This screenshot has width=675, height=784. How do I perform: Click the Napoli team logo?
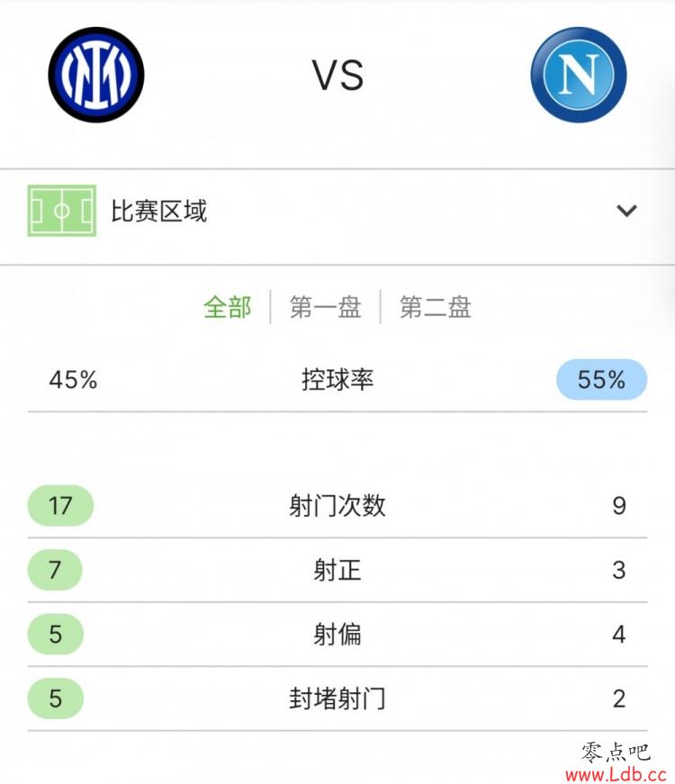[x=579, y=75]
